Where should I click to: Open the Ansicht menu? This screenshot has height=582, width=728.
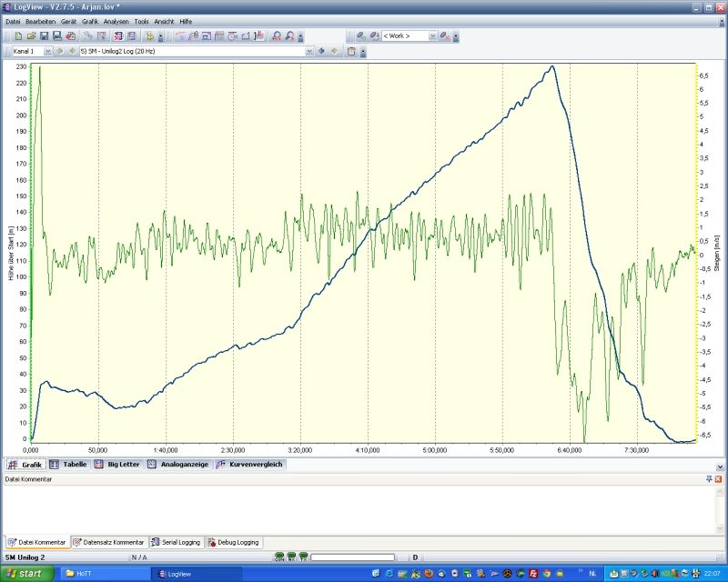[x=164, y=22]
